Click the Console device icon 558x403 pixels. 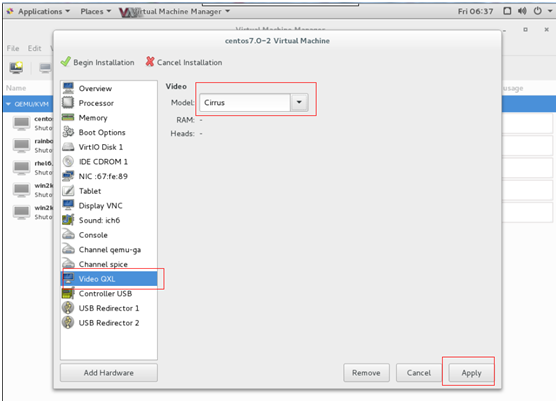[68, 235]
